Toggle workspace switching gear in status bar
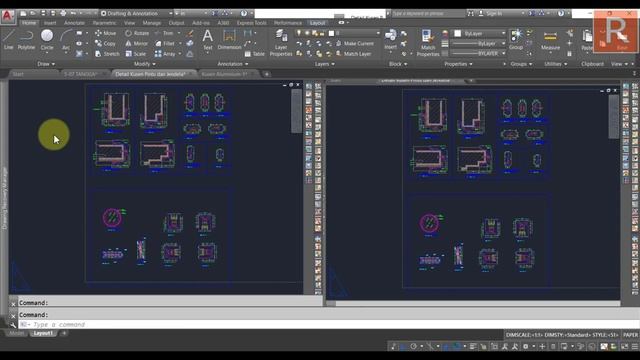 coord(525,347)
